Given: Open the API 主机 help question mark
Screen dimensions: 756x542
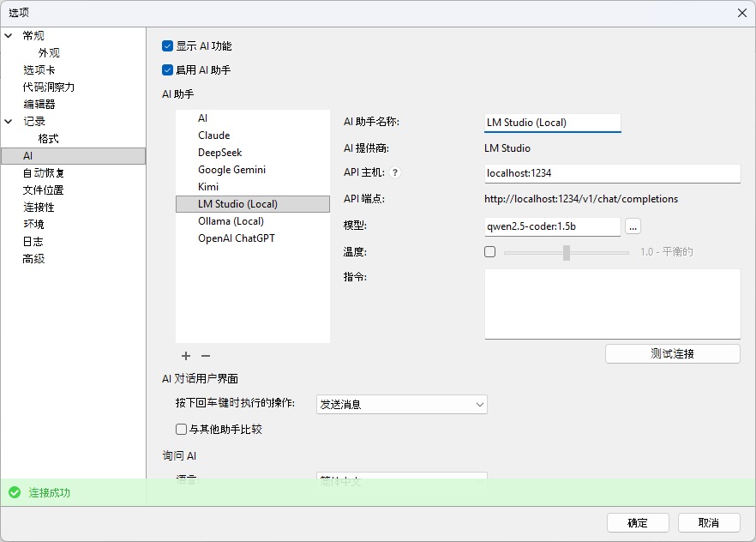Looking at the screenshot, I should (395, 172).
